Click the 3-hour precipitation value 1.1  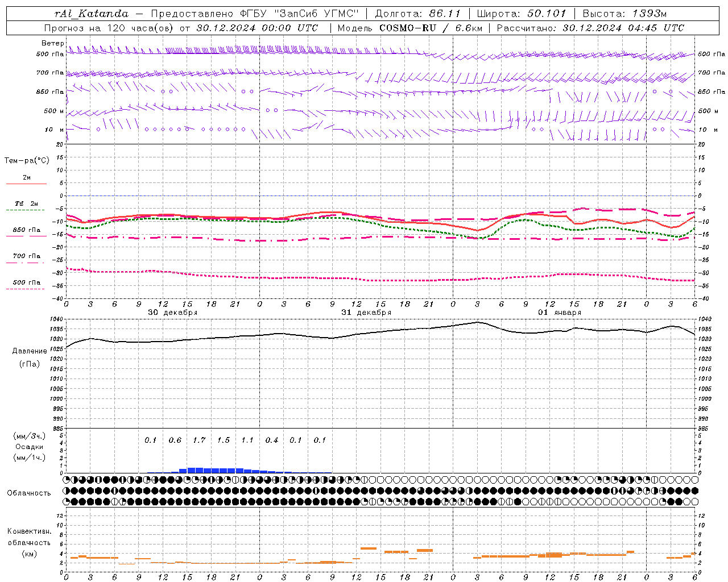pos(247,440)
